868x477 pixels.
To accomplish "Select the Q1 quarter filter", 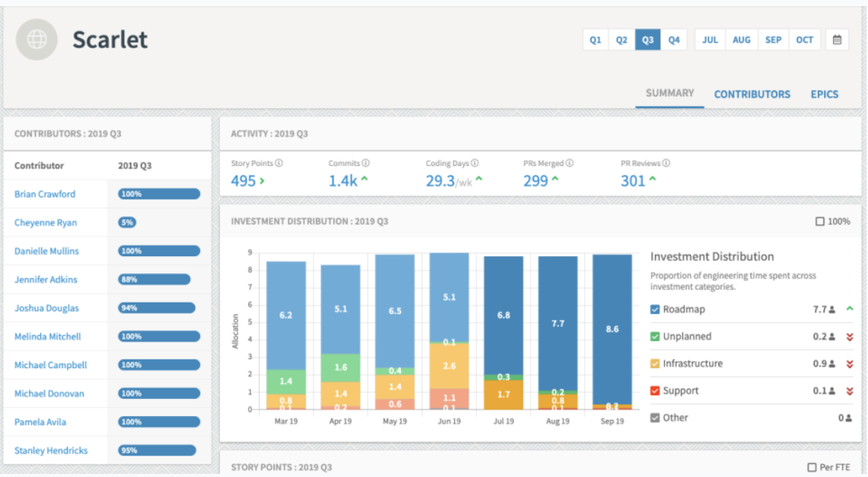I will pyautogui.click(x=595, y=39).
